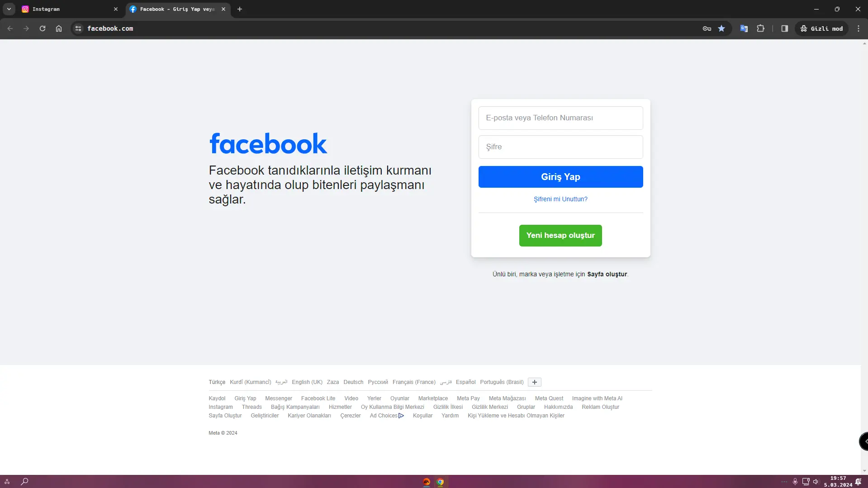Open the Facebook Lite footer link

point(318,398)
